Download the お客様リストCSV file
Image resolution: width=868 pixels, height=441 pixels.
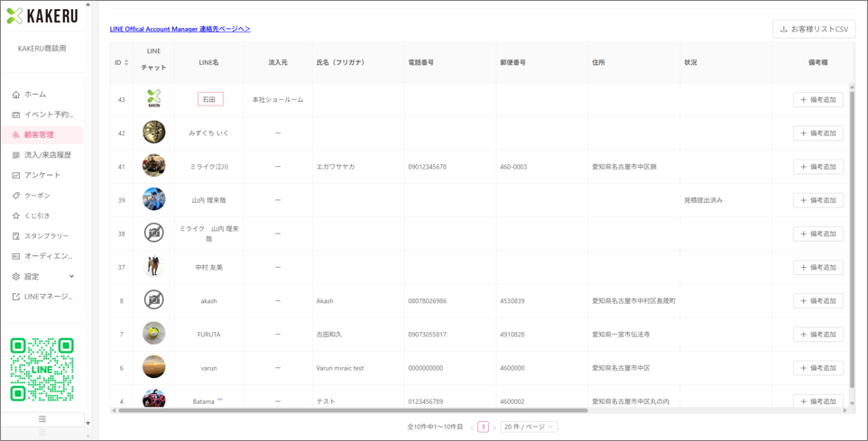[x=814, y=30]
